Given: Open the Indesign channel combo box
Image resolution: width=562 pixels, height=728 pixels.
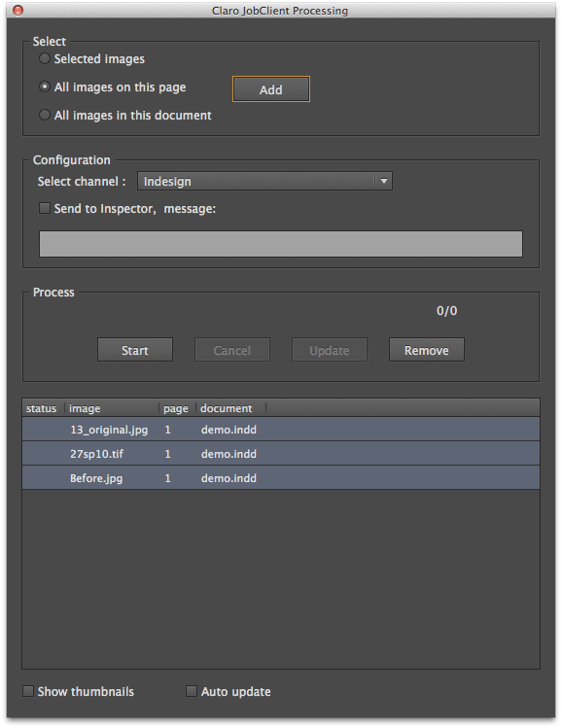Looking at the screenshot, I should point(264,181).
